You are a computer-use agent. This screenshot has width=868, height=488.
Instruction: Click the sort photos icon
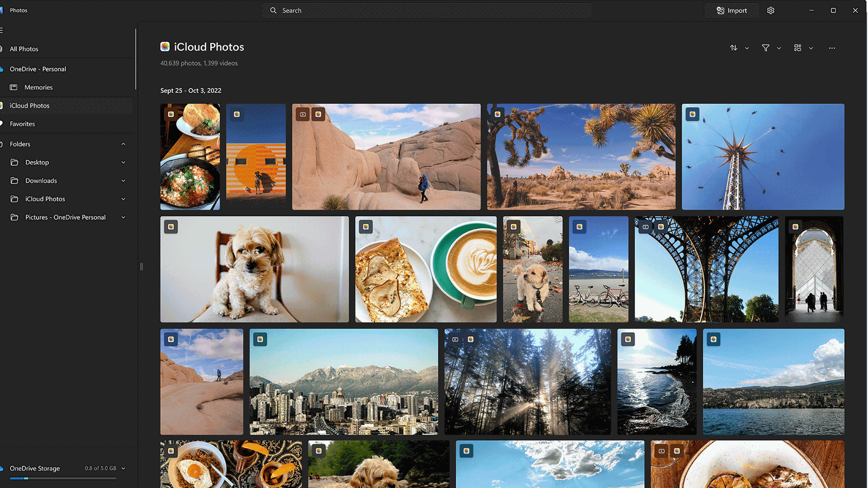click(x=734, y=48)
